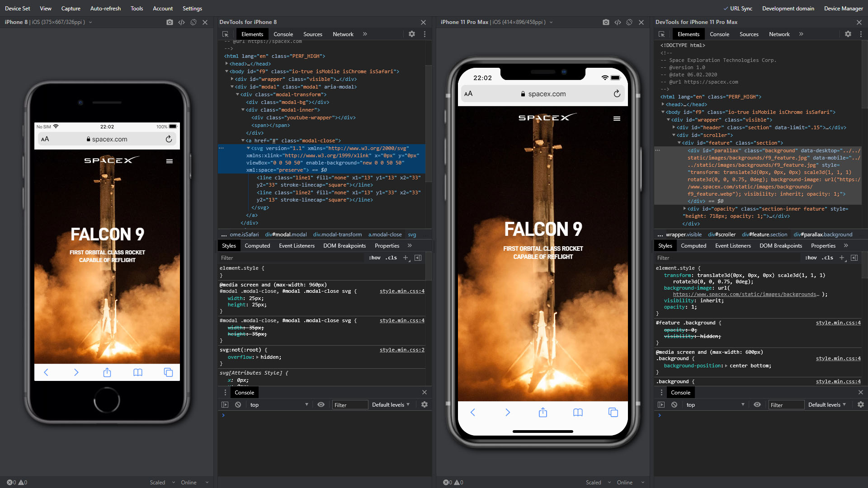Image resolution: width=868 pixels, height=488 pixels.
Task: Click the warnings counter in the status bar
Action: coord(23,482)
